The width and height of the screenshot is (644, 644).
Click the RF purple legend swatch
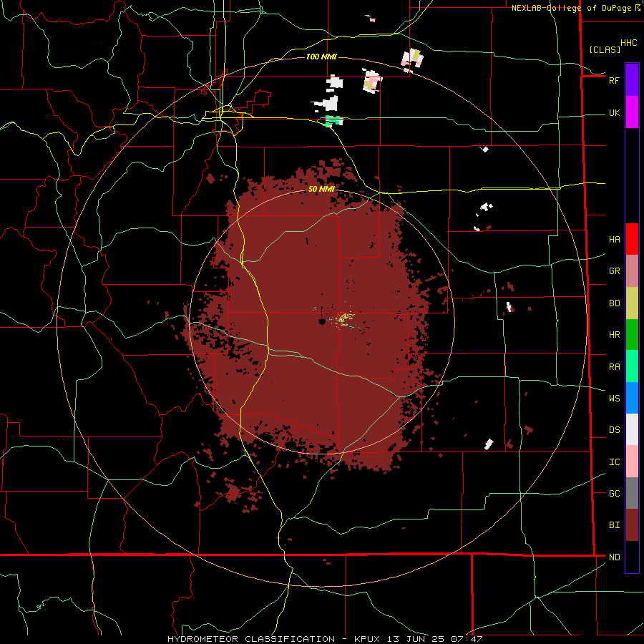coord(632,80)
